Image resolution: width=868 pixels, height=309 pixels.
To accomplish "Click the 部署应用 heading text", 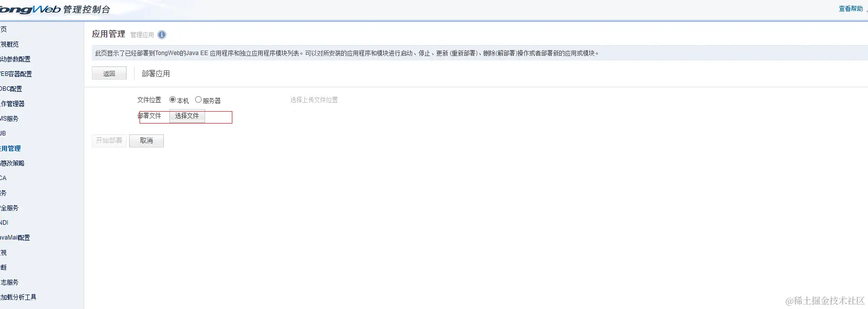I will (x=156, y=73).
